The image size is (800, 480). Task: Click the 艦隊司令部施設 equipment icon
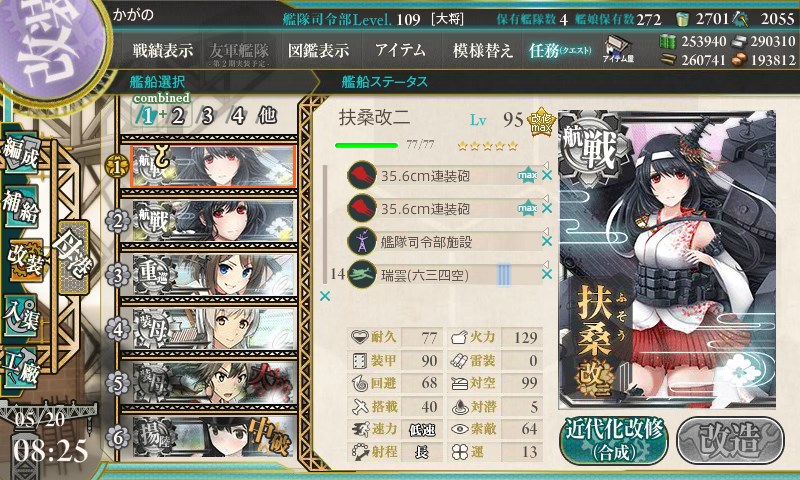[x=362, y=241]
